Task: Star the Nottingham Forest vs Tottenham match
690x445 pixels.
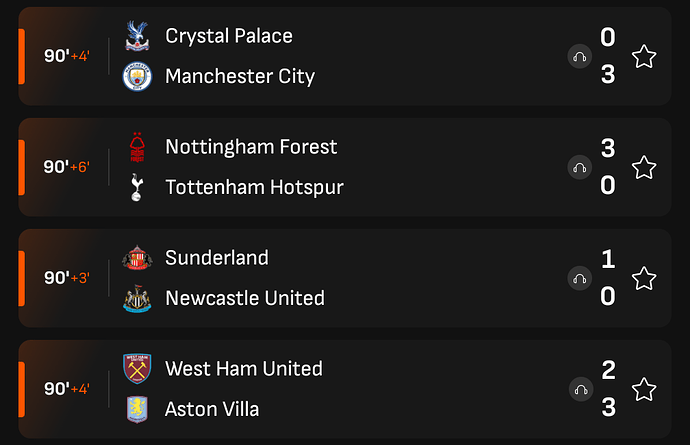Action: [x=644, y=167]
